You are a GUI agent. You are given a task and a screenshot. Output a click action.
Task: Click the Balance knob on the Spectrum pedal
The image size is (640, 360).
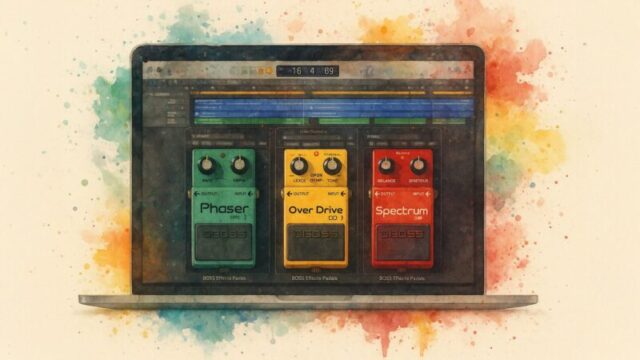click(386, 166)
